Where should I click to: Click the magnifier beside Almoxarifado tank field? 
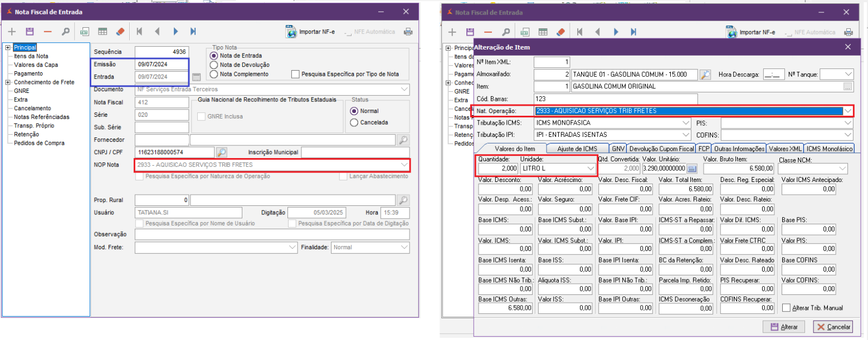[705, 74]
